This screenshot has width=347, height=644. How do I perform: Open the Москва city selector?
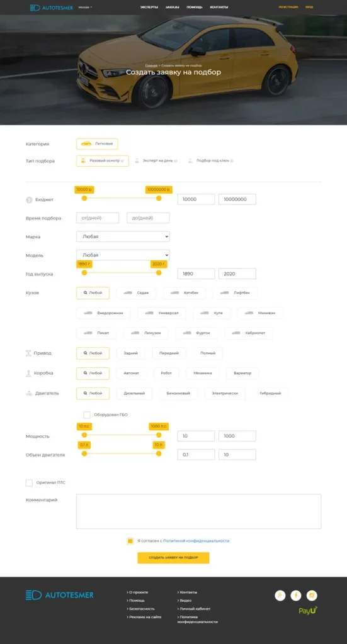click(85, 8)
